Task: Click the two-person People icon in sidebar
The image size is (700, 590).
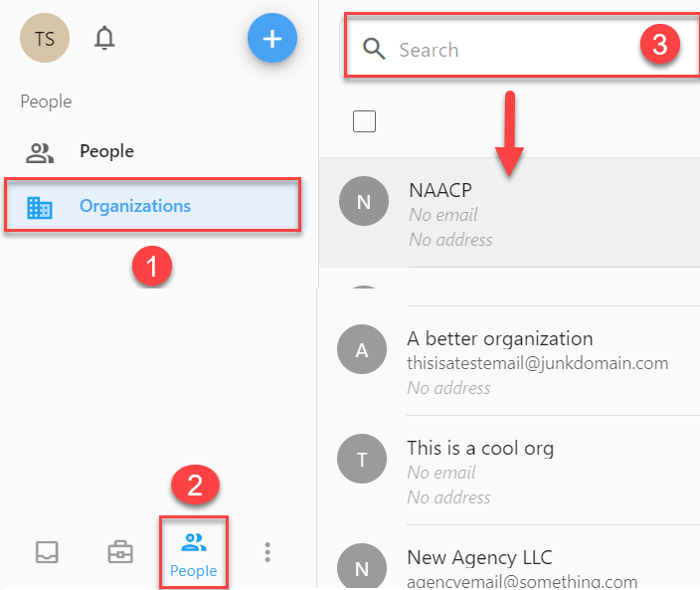Action: (x=40, y=153)
